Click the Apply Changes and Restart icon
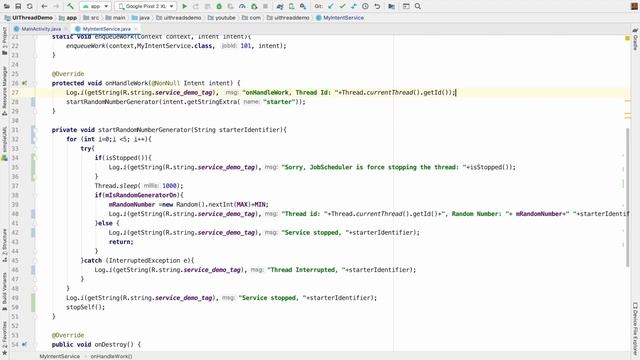 [x=196, y=7]
